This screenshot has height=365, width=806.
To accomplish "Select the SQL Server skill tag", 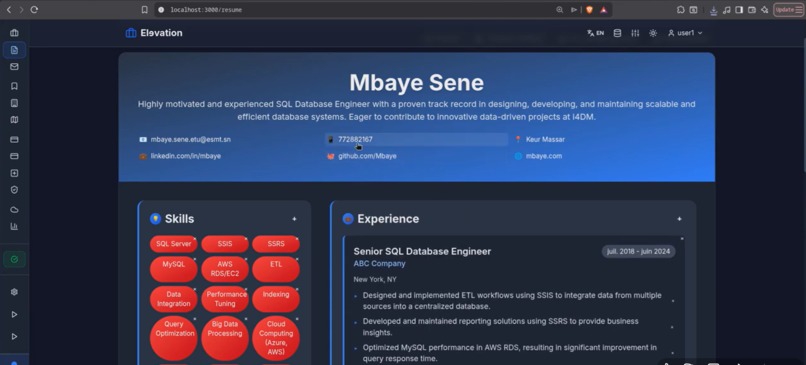I will coord(173,244).
